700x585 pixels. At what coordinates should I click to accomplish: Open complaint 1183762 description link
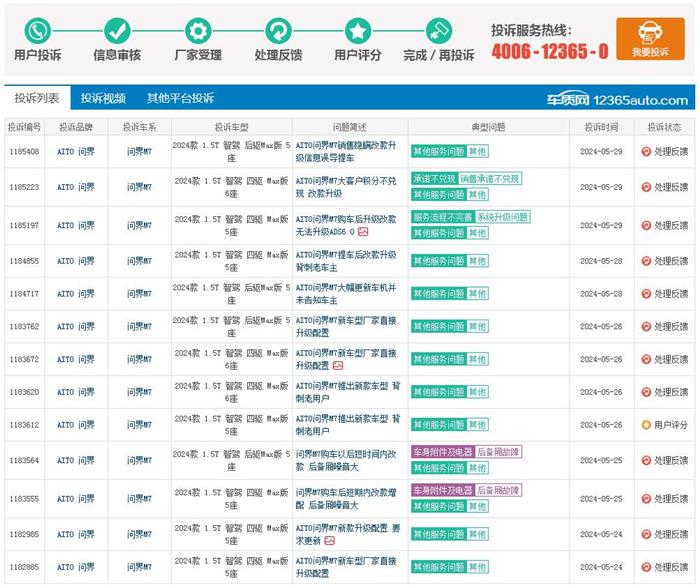point(346,326)
